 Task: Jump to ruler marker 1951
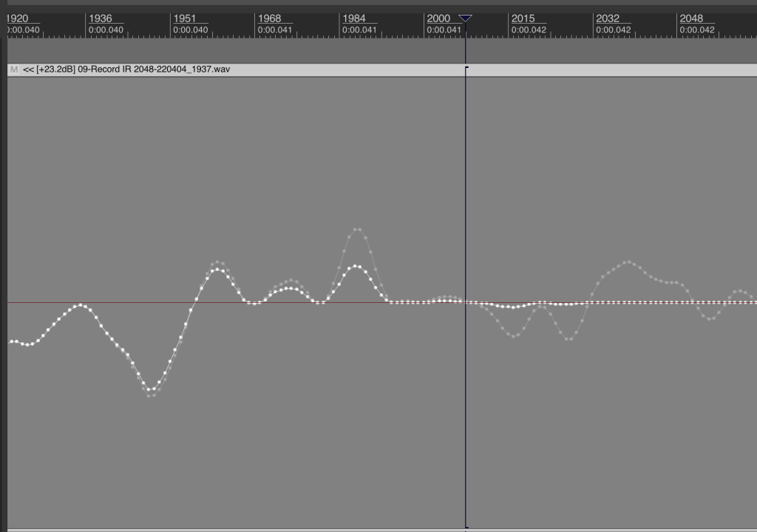coord(185,18)
